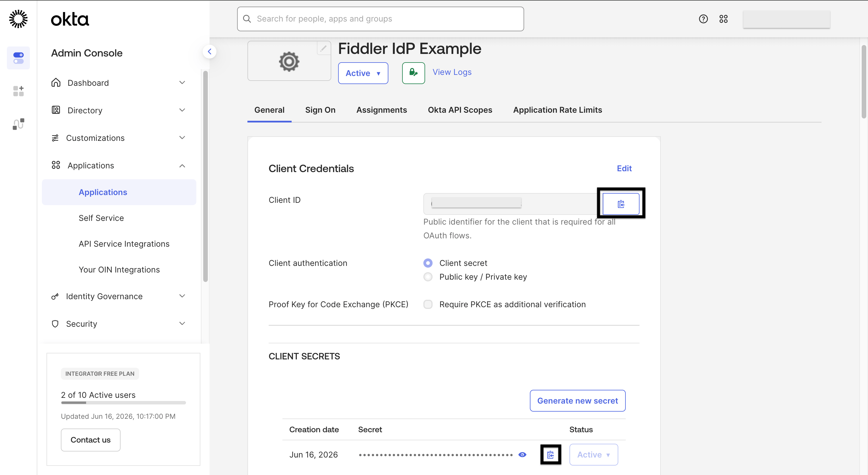
Task: Click the help question mark icon
Action: click(x=703, y=19)
